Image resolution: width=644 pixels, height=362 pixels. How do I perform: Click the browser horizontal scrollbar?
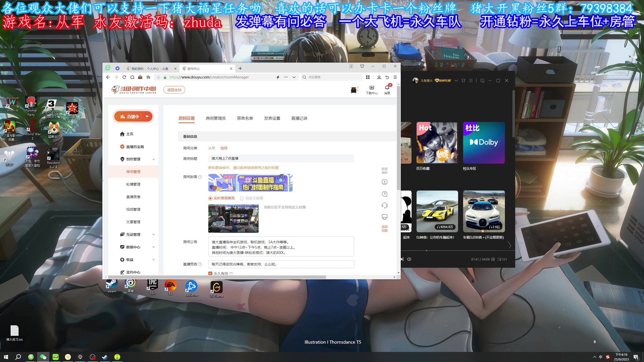point(217,277)
